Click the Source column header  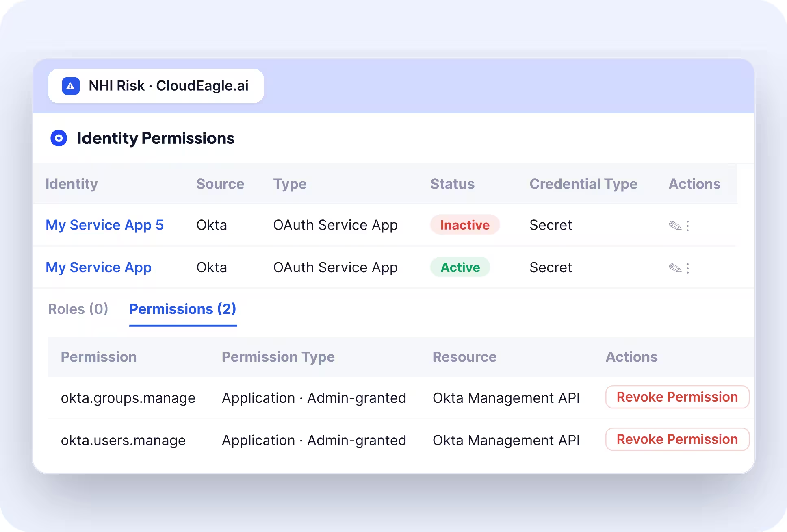pyautogui.click(x=220, y=184)
